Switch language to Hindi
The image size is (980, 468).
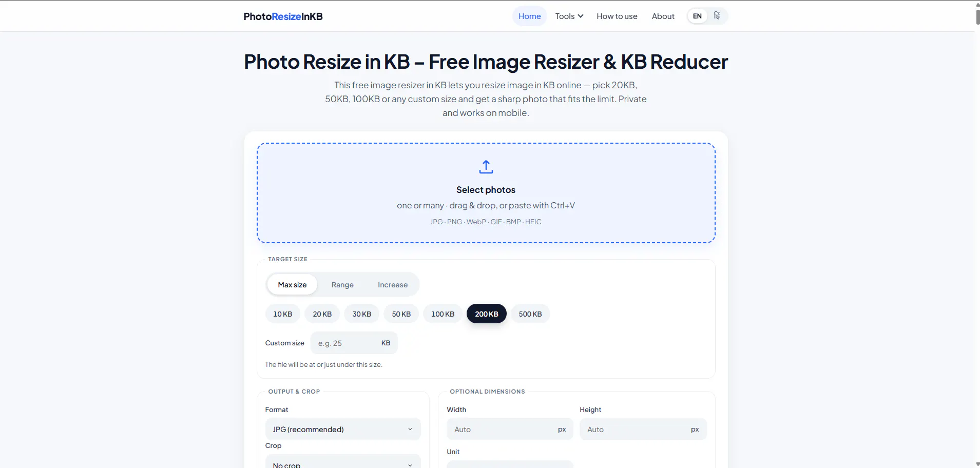point(717,16)
